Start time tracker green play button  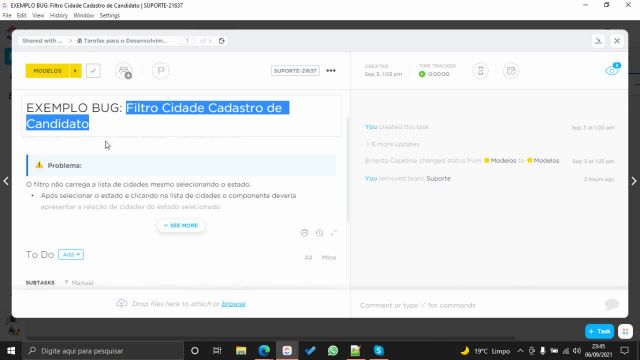pos(422,74)
